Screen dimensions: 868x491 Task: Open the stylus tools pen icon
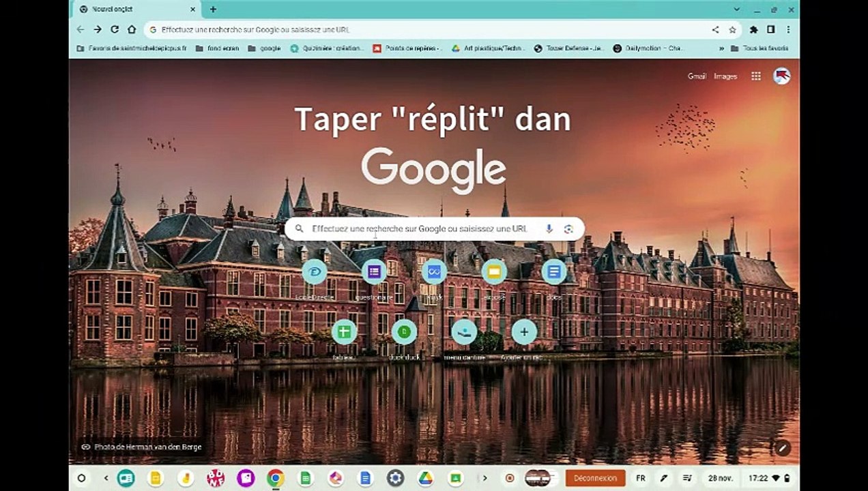[x=663, y=478]
